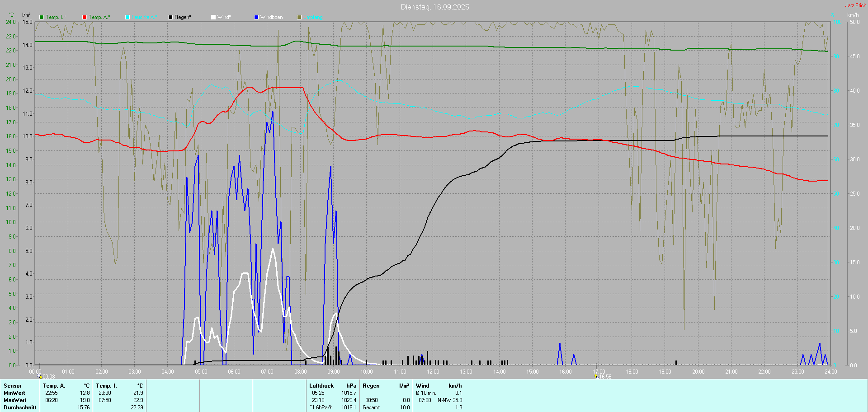Viewport: 868px width, 412px height.
Task: Click the Regen column header in statistics
Action: 371,386
